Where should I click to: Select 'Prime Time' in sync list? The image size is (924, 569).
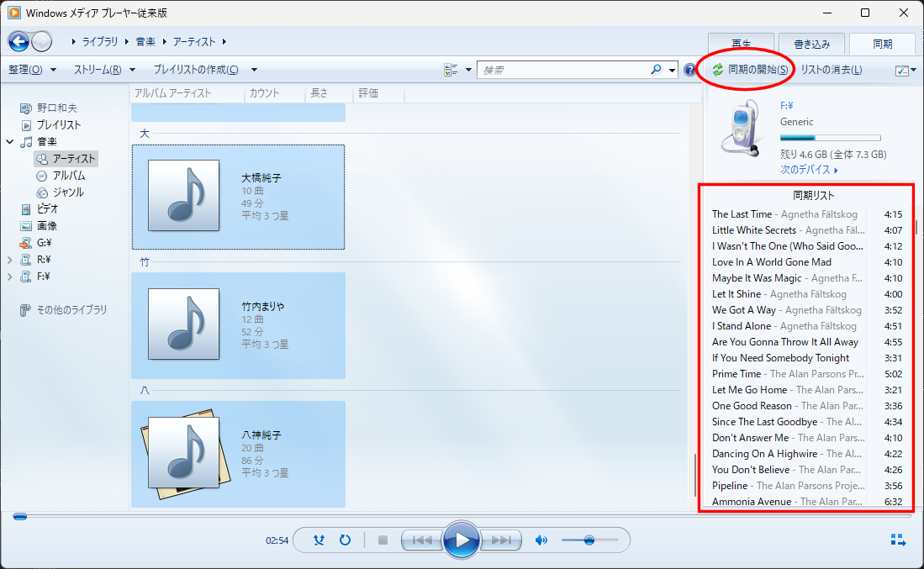tap(807, 374)
